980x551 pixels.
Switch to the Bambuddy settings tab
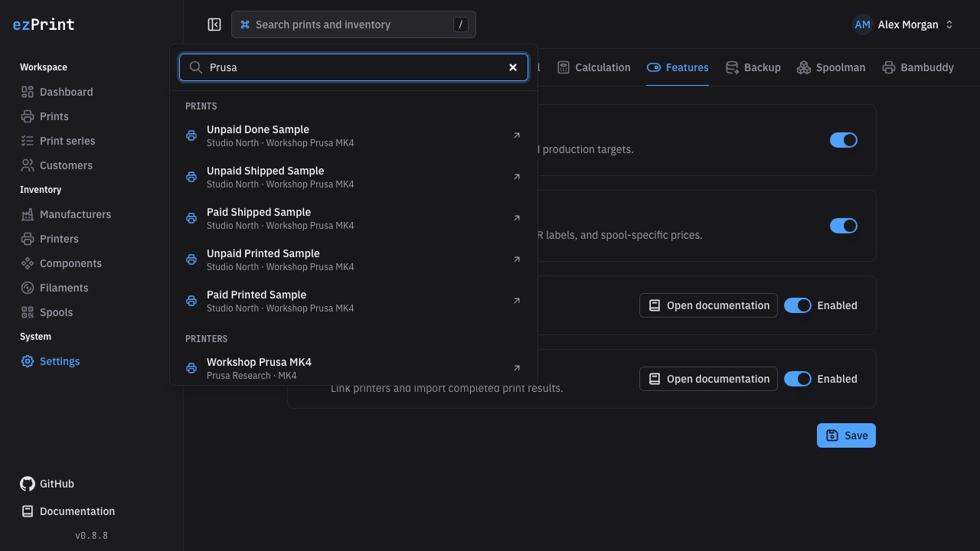click(x=917, y=67)
